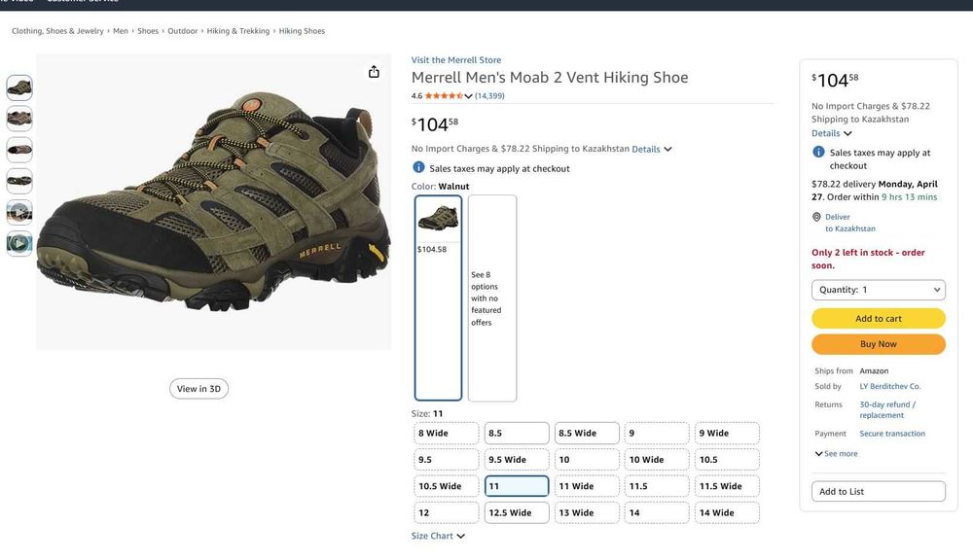The height and width of the screenshot is (560, 973).
Task: Select size 12
Action: pyautogui.click(x=447, y=513)
